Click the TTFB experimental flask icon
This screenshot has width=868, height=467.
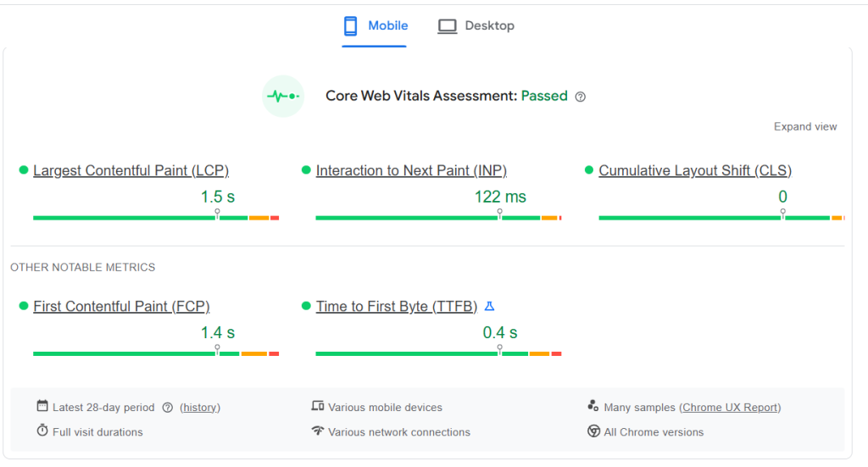[489, 306]
